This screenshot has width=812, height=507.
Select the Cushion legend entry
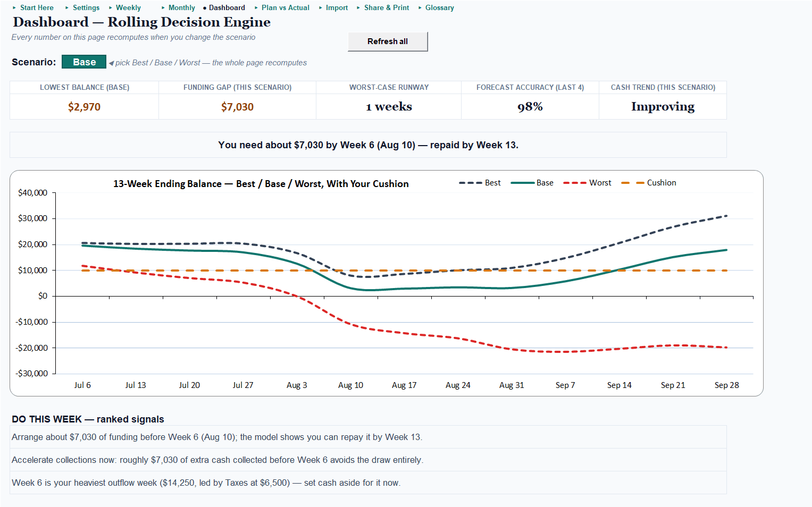(x=649, y=183)
